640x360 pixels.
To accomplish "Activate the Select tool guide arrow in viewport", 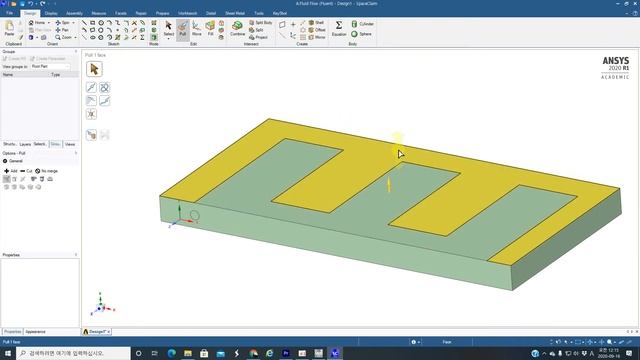I will coord(94,69).
